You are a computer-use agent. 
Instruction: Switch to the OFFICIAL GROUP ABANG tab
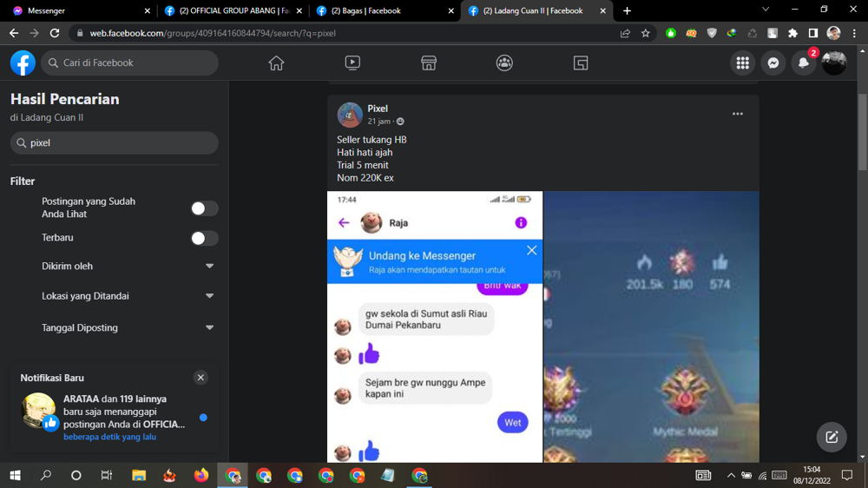point(232,10)
